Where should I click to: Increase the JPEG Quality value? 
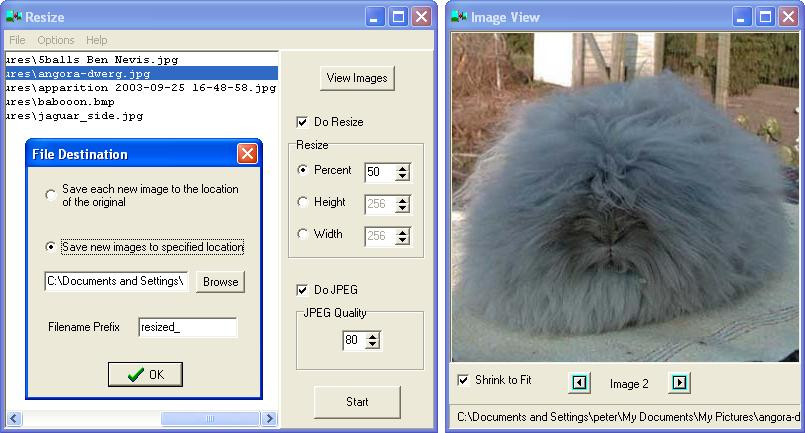click(373, 336)
